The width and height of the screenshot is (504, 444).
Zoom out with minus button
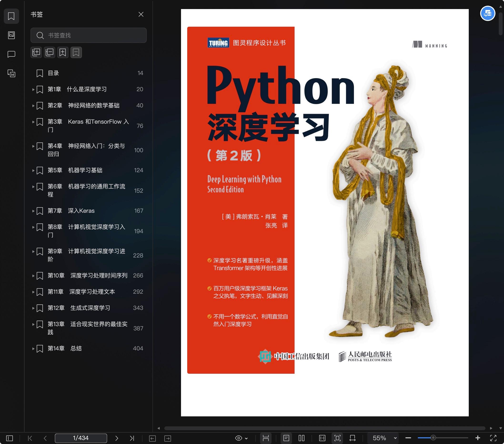(408, 438)
